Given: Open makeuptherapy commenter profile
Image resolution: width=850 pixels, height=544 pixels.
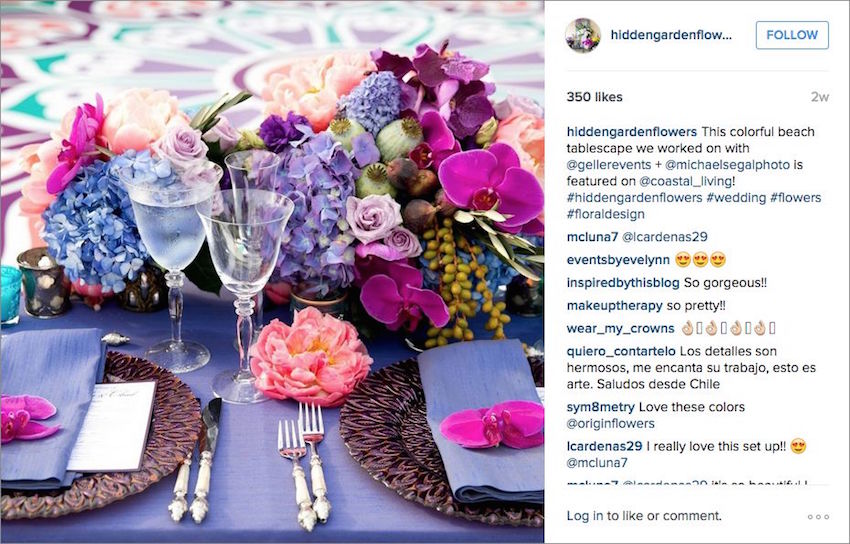Looking at the screenshot, I should 614,306.
